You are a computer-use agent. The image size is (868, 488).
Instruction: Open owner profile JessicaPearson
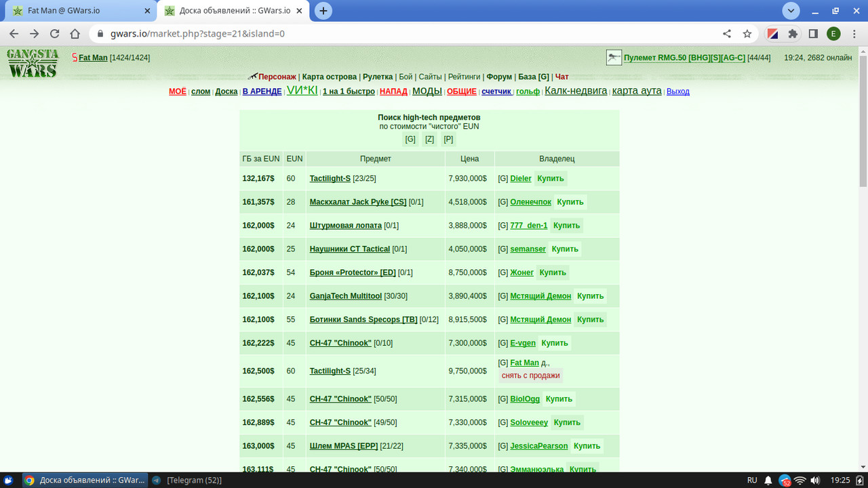[539, 446]
